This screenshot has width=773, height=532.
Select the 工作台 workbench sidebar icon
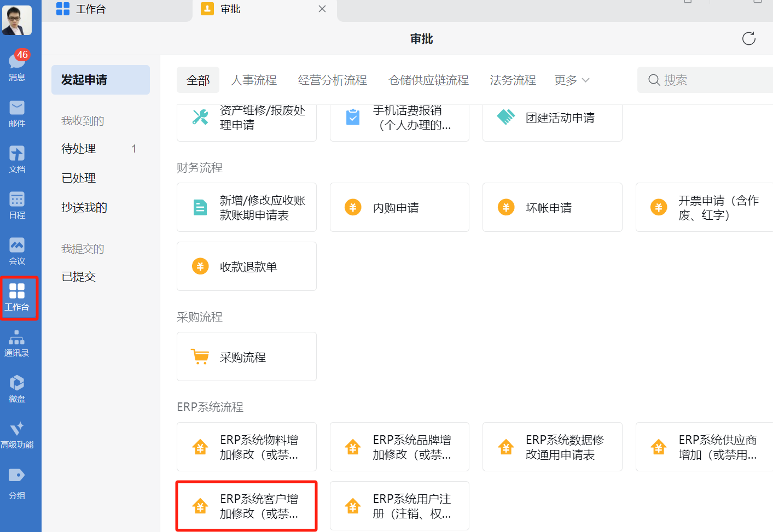(x=17, y=297)
